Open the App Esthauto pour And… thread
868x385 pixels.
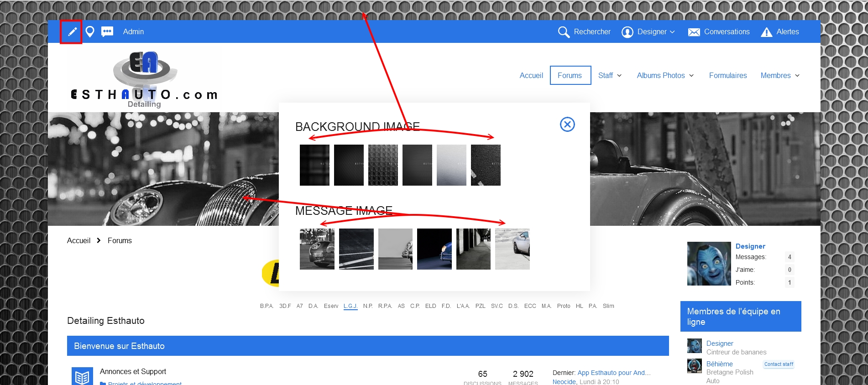click(614, 373)
